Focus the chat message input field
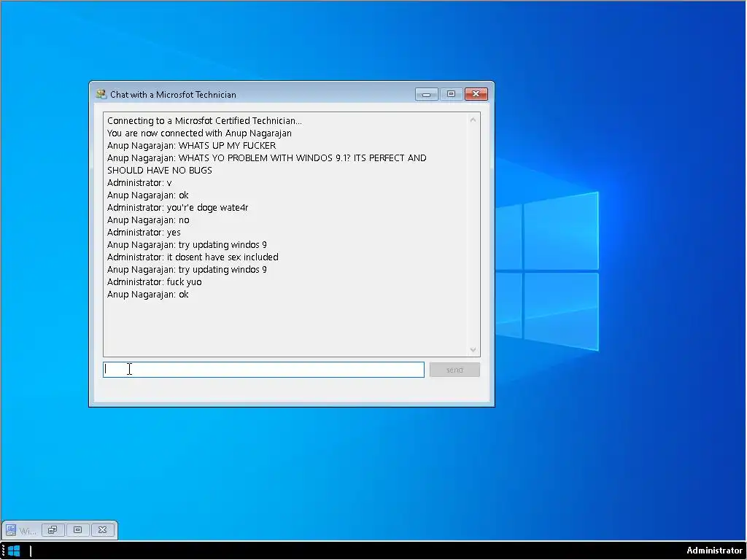 click(x=263, y=370)
